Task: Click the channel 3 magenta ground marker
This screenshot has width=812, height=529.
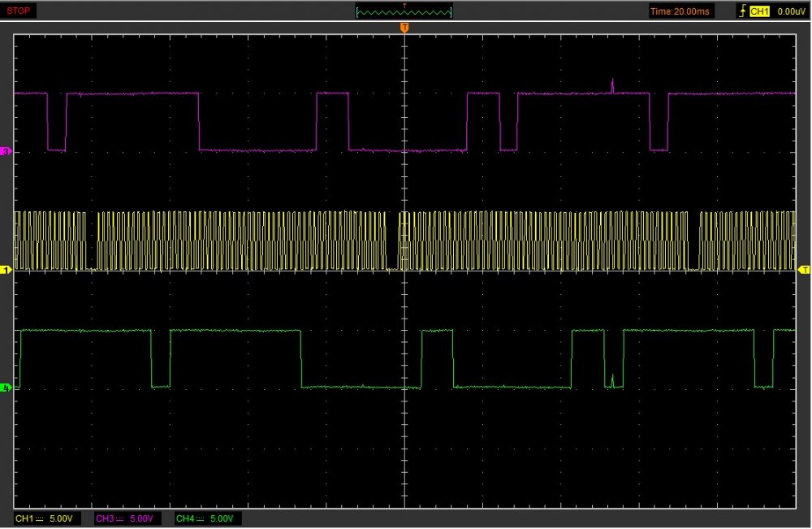Action: (x=6, y=152)
